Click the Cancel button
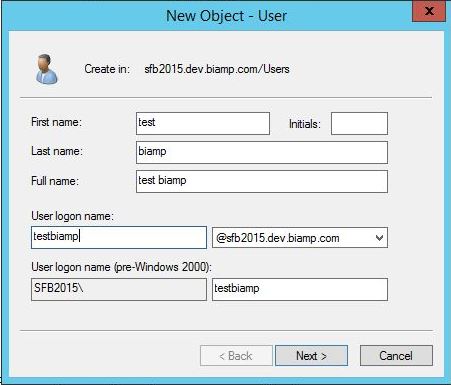Image resolution: width=451 pixels, height=385 pixels. [396, 356]
